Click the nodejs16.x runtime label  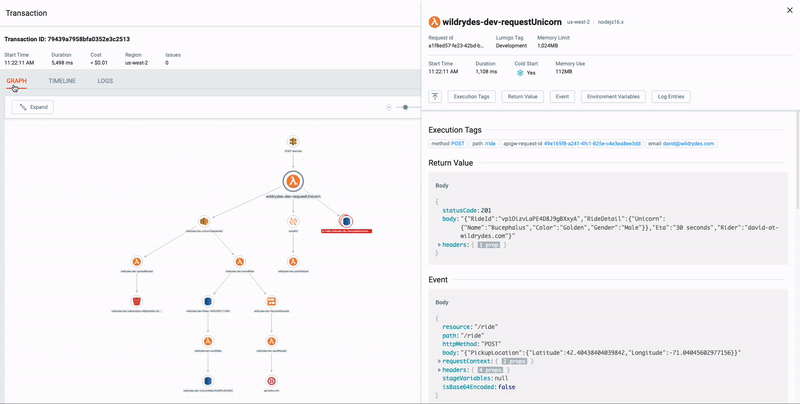611,22
